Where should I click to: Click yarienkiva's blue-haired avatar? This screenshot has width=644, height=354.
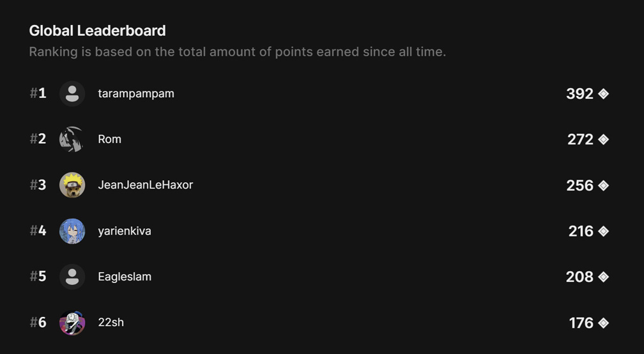click(x=72, y=231)
